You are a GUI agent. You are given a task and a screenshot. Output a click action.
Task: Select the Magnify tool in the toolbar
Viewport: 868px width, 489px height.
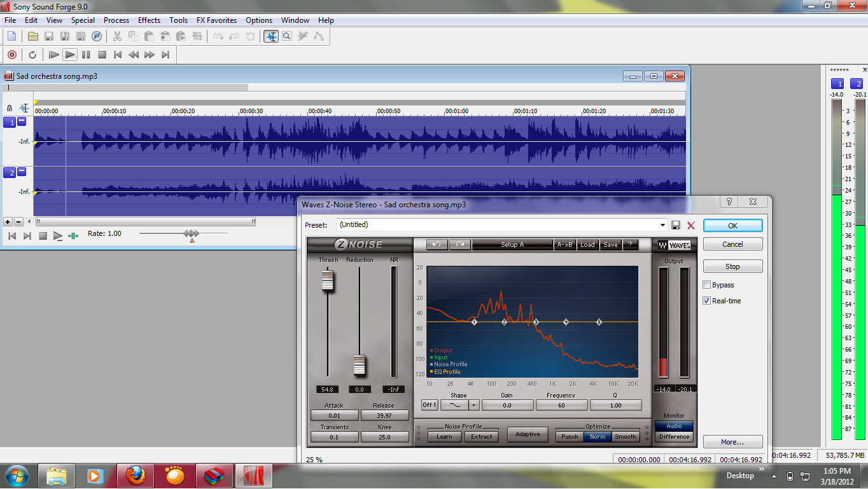click(x=287, y=36)
